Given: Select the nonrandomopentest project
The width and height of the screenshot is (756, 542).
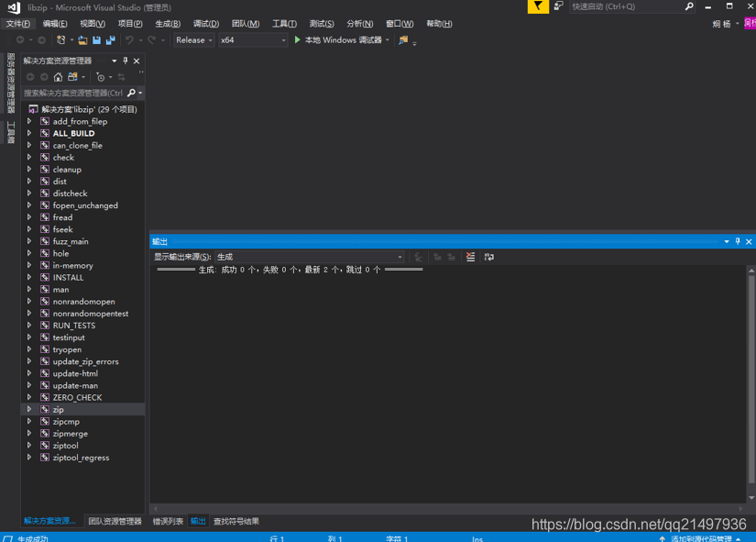Looking at the screenshot, I should point(90,314).
